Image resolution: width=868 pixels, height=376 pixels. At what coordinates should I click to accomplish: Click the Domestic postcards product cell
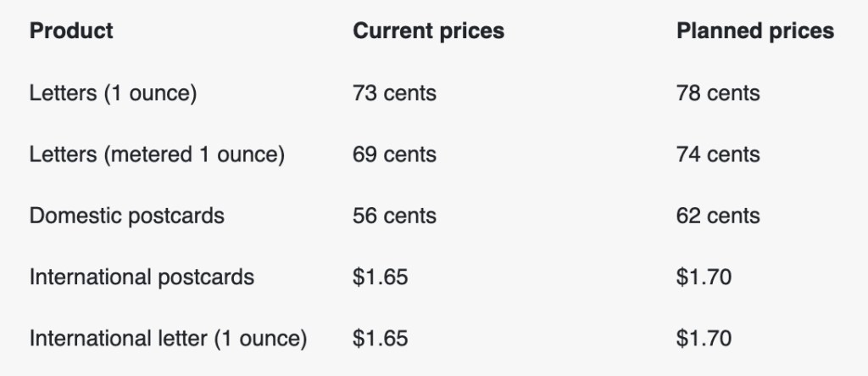pos(126,216)
